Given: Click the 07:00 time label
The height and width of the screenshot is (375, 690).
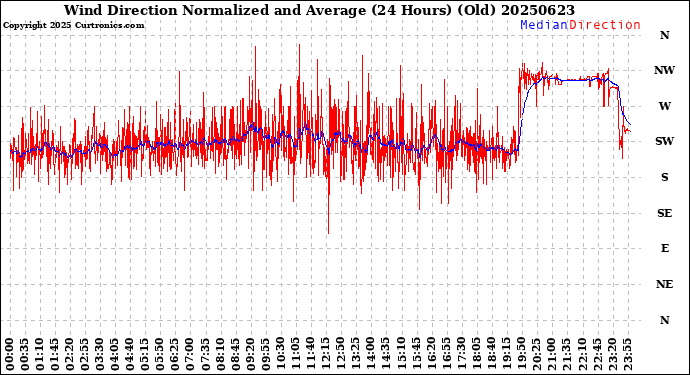Looking at the screenshot, I should pos(190,354).
